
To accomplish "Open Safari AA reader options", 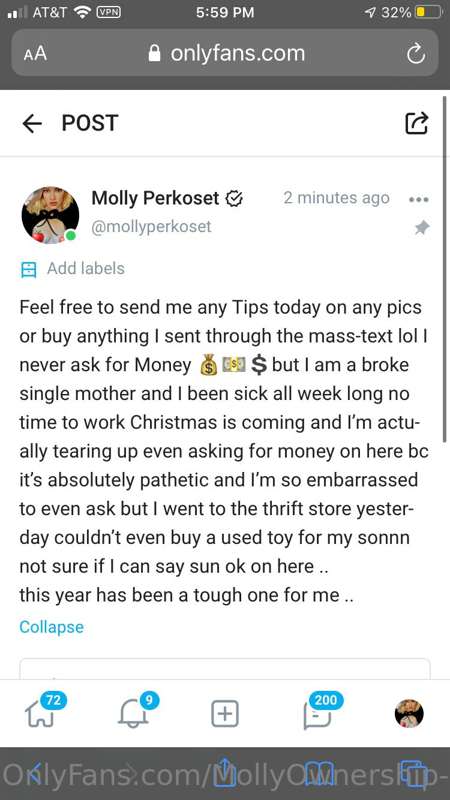I will tap(35, 54).
